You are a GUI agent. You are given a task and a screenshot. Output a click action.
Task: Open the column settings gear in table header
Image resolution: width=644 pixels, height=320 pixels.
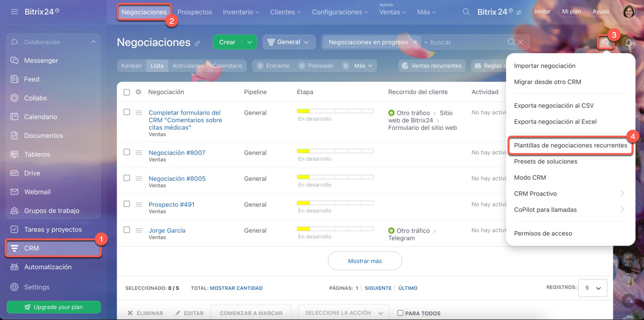tap(138, 92)
